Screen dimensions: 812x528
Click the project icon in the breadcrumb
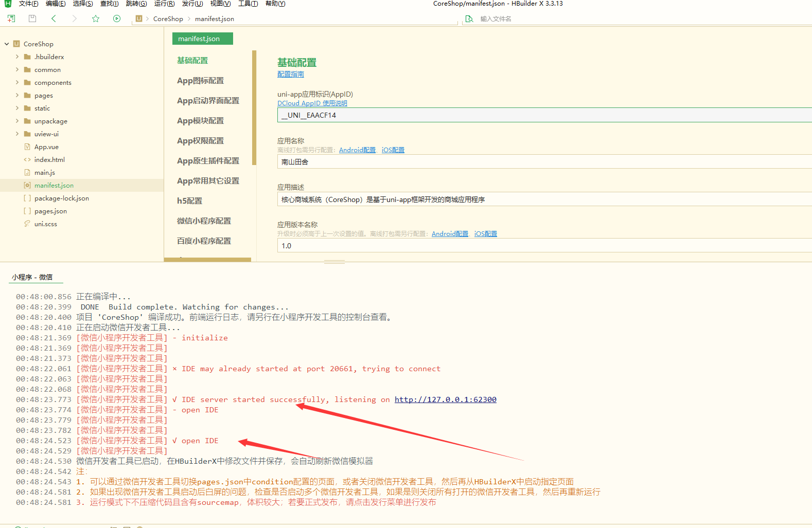tap(139, 19)
